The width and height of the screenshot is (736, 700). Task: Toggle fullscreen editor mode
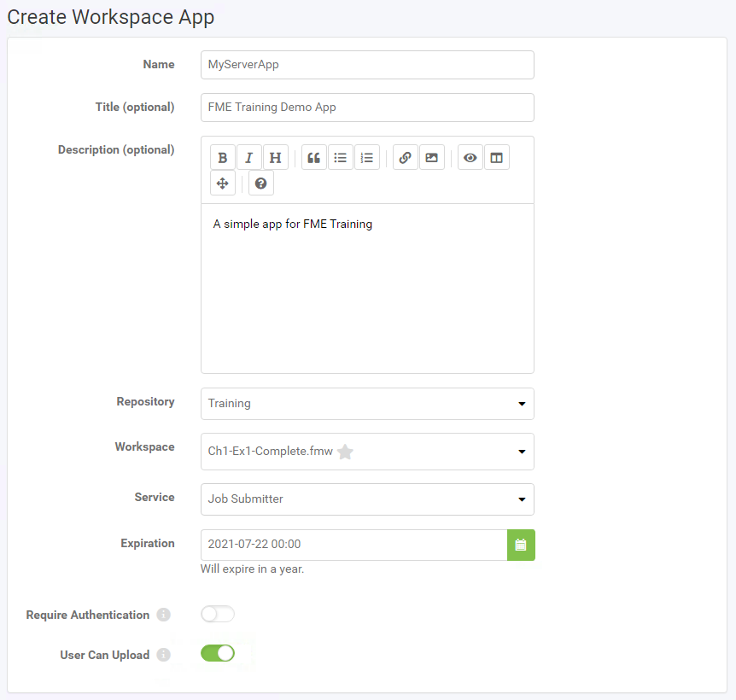click(x=223, y=183)
